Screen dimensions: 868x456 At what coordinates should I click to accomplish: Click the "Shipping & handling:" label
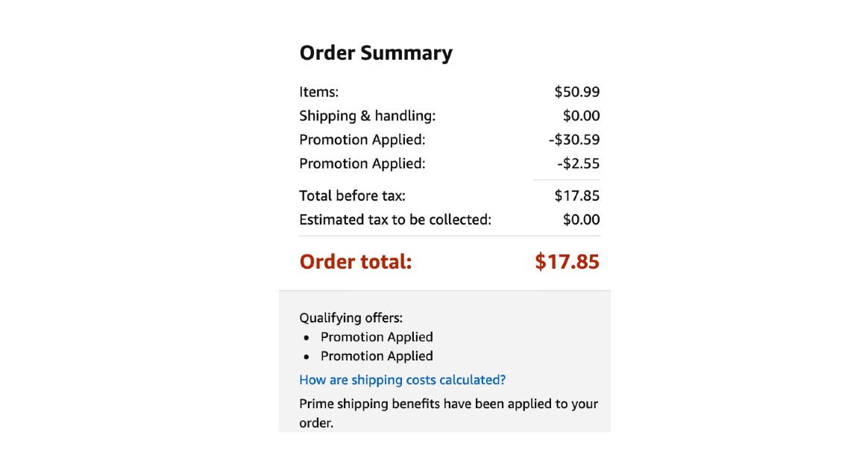pyautogui.click(x=367, y=116)
